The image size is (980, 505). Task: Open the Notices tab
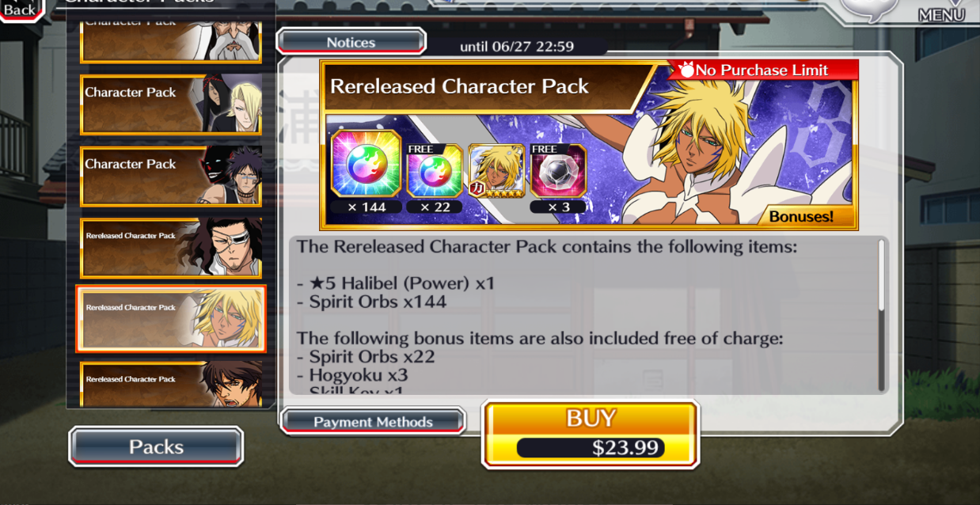coord(351,42)
